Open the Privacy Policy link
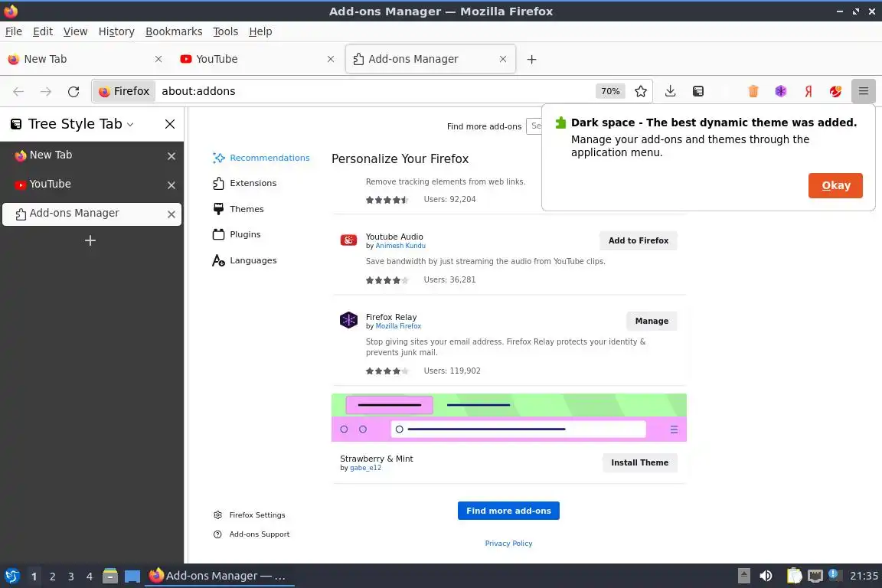 (508, 544)
